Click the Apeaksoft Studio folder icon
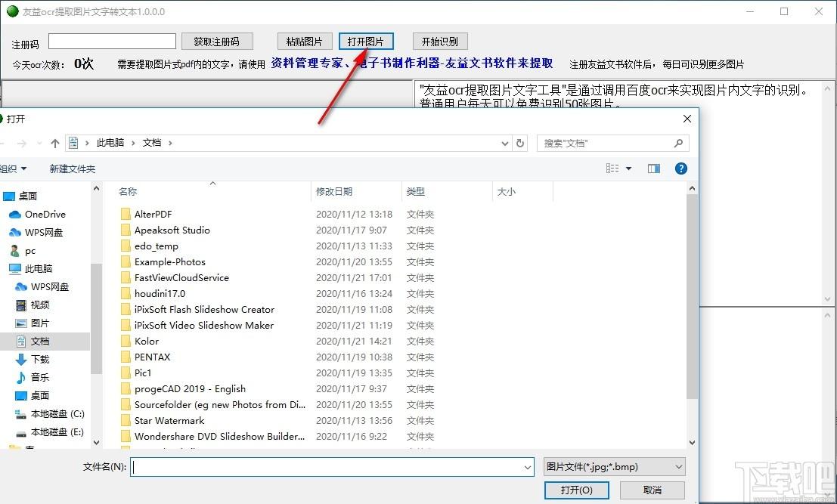837x504 pixels. coord(126,230)
